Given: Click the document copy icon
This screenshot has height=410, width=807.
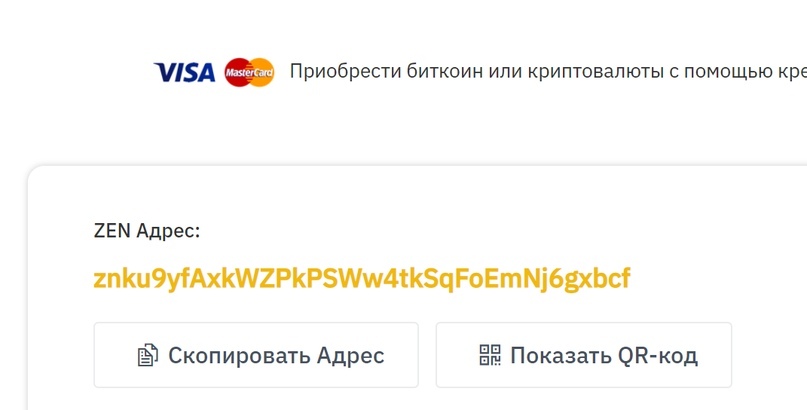Looking at the screenshot, I should point(148,355).
